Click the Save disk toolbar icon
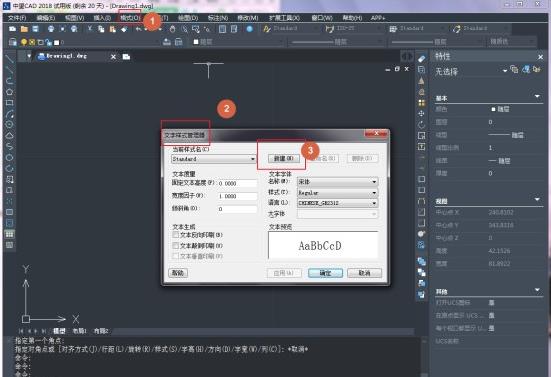The height and width of the screenshot is (377, 551). [35, 29]
